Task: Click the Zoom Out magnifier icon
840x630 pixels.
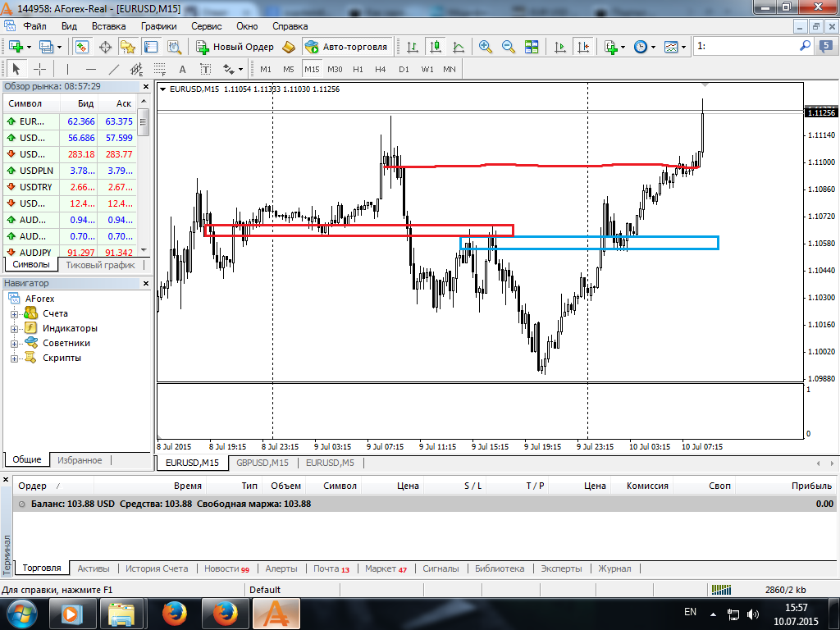Action: [509, 47]
